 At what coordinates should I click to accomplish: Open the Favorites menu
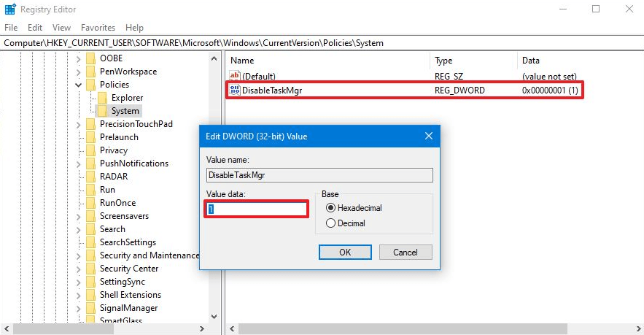point(98,28)
